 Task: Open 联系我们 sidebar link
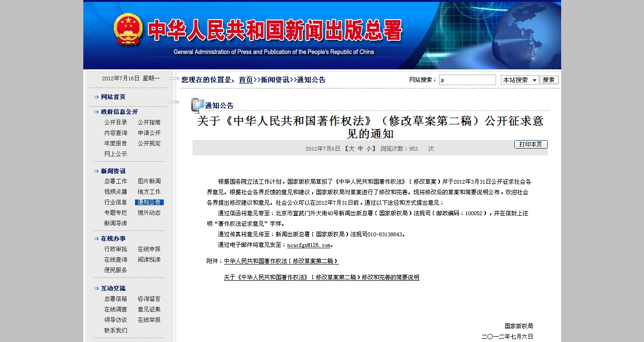pos(116,331)
